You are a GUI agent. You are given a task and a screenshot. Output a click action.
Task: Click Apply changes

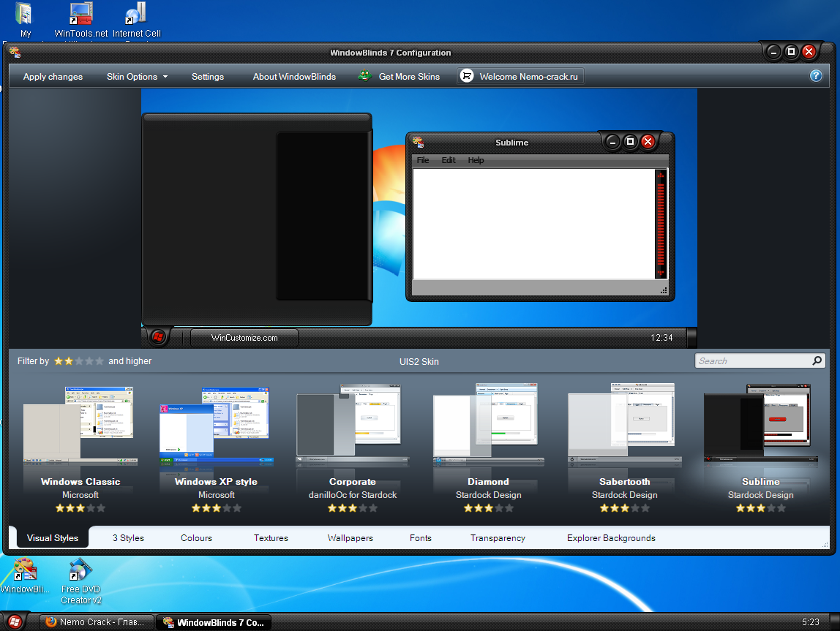(x=53, y=77)
